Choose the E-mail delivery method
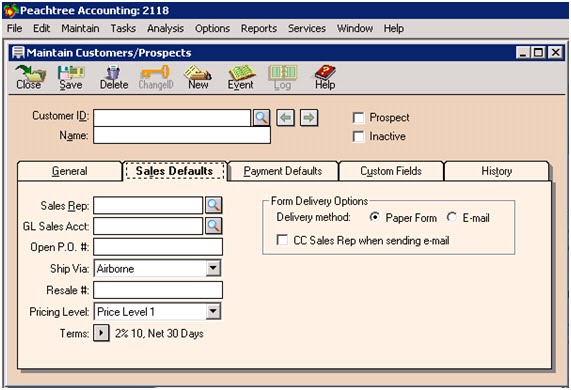This screenshot has height=390, width=571. (x=452, y=217)
